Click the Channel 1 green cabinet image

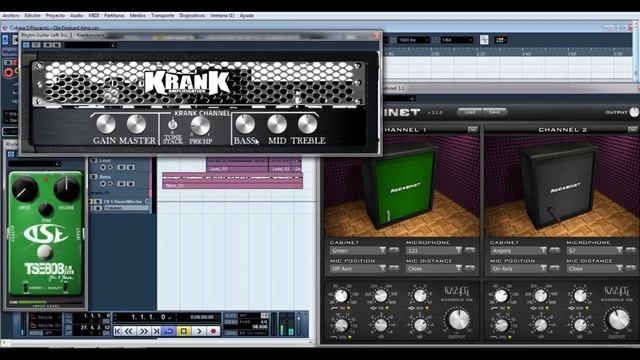402,186
